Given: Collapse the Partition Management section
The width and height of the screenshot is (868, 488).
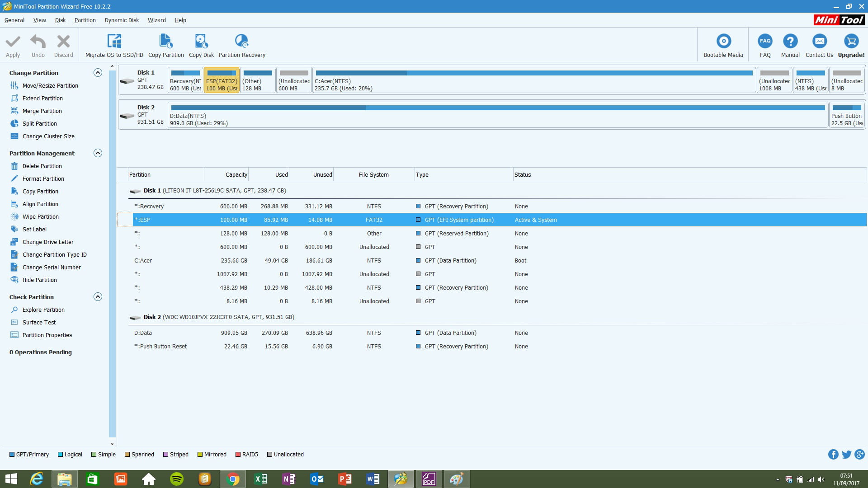Looking at the screenshot, I should 98,153.
